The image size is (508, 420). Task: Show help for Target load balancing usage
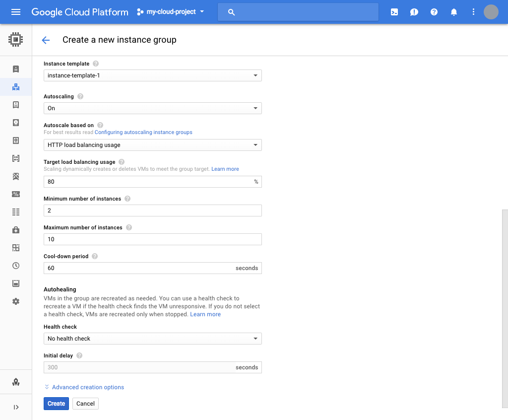pos(122,162)
